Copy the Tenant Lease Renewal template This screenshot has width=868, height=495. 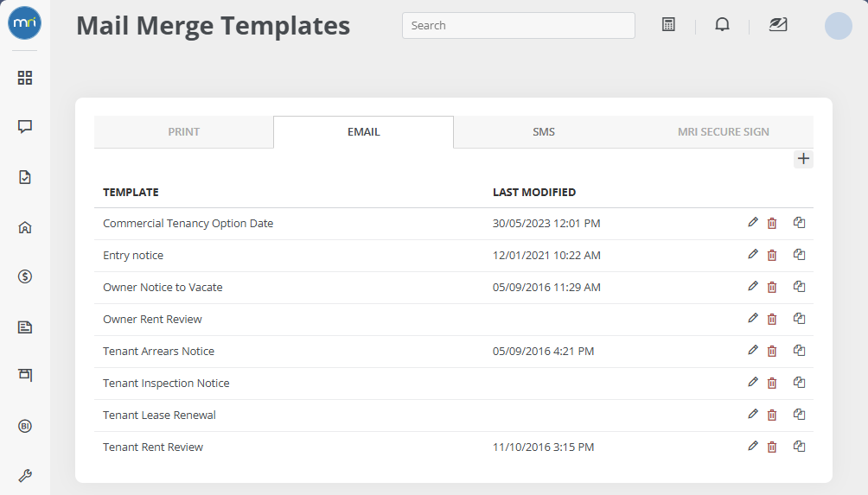click(799, 415)
